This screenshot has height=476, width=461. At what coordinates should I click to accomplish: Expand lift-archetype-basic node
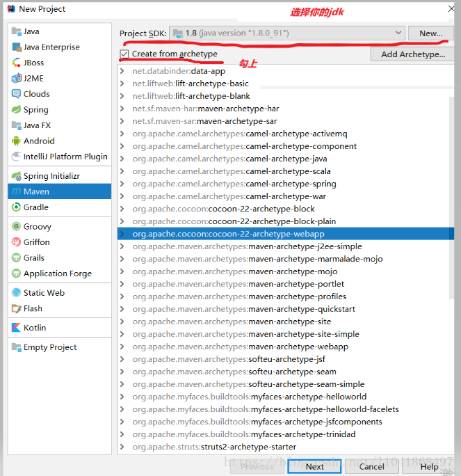click(122, 84)
